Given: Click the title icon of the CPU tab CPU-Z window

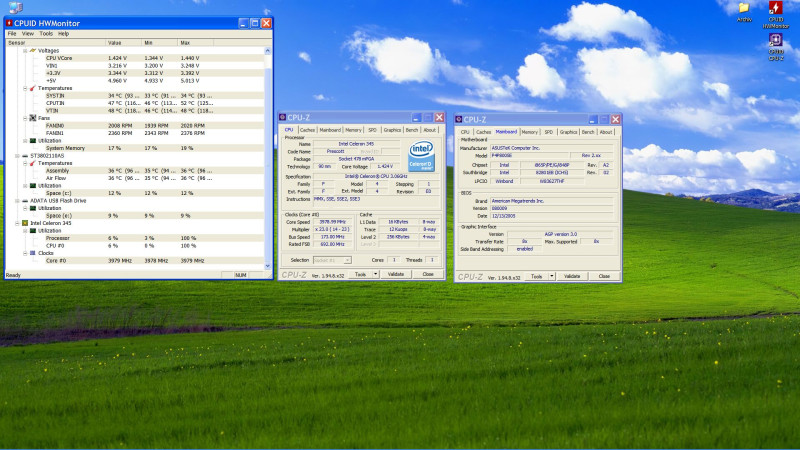Looking at the screenshot, I should click(x=282, y=117).
